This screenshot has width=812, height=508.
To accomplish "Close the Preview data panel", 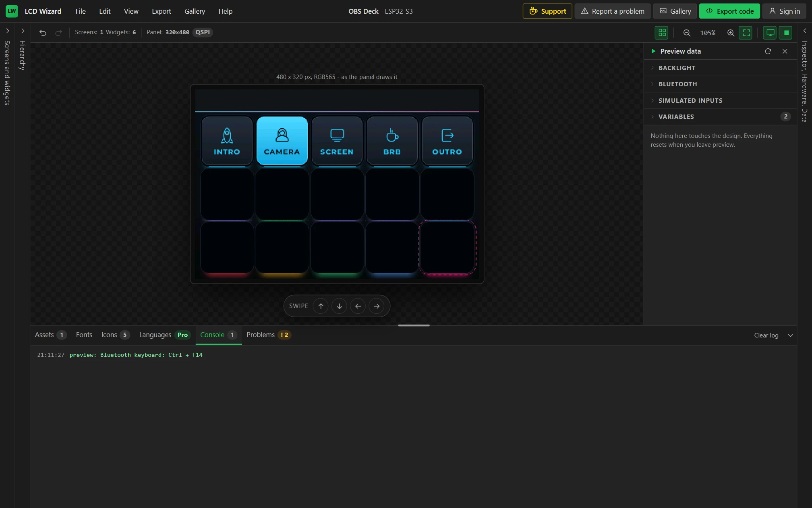I will [785, 51].
